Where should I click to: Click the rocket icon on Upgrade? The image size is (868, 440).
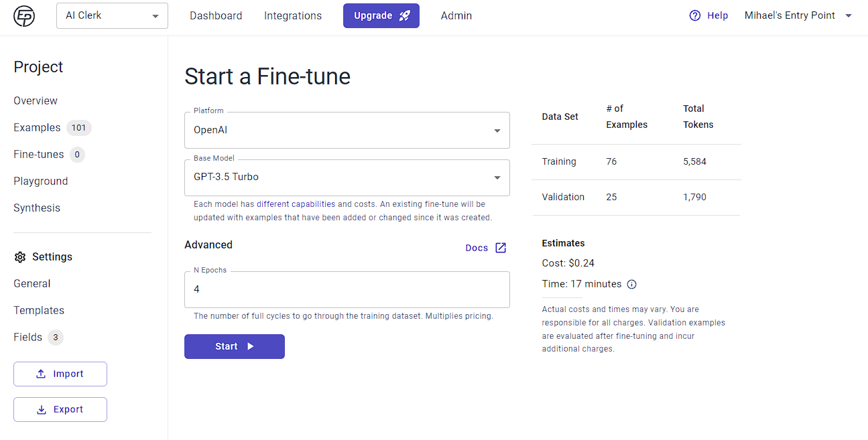[x=405, y=15]
